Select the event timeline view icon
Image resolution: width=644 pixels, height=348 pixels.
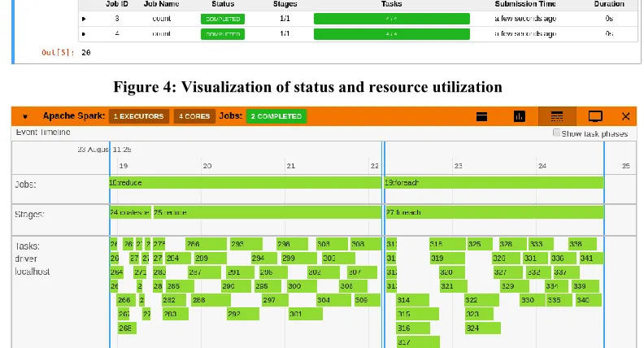coord(557,117)
